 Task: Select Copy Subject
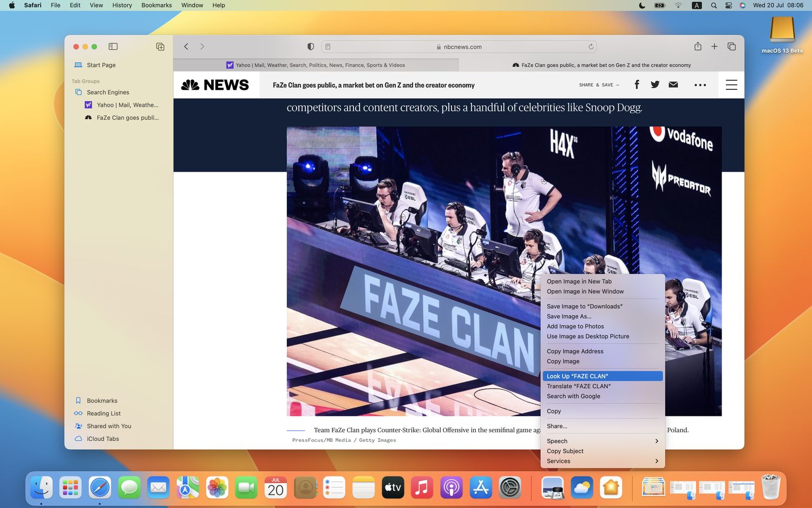coord(603,451)
